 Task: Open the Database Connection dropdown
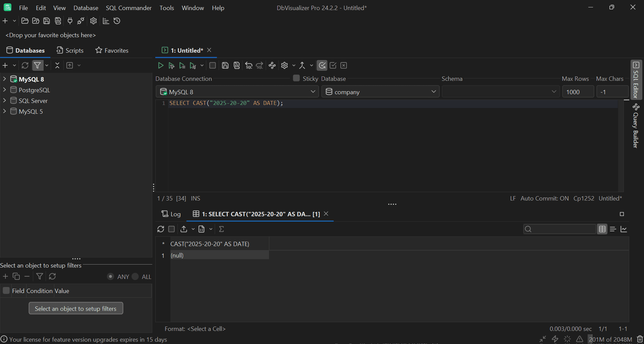click(x=313, y=92)
